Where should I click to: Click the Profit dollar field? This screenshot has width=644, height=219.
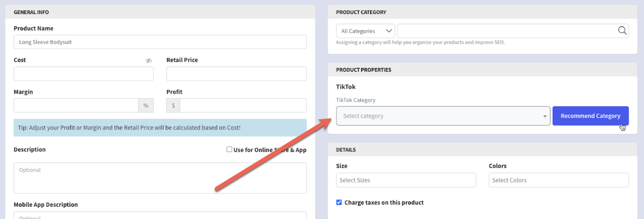coord(243,105)
